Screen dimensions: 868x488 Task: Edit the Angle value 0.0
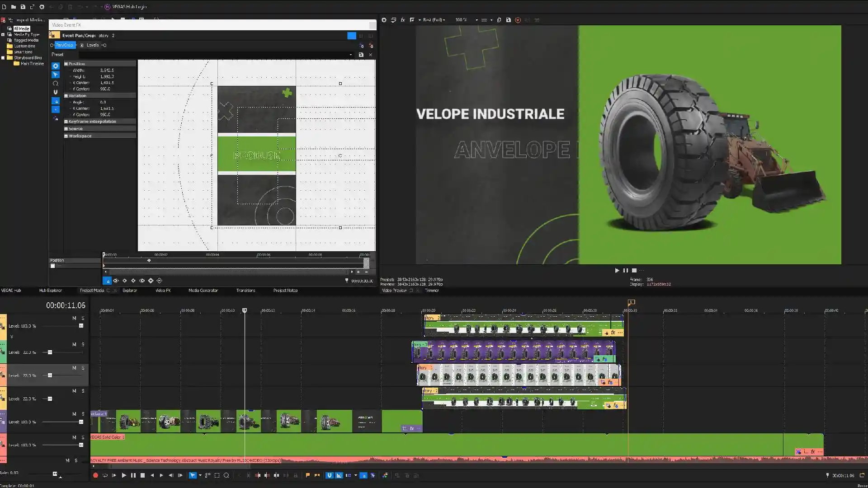[103, 102]
